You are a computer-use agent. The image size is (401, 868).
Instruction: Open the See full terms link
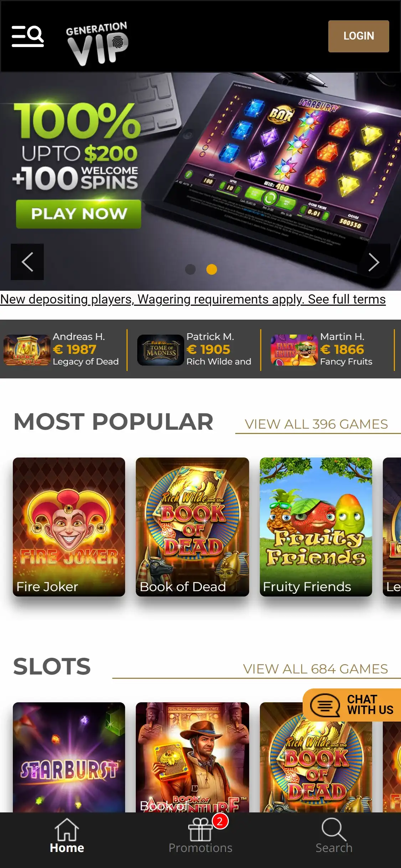[x=346, y=299]
